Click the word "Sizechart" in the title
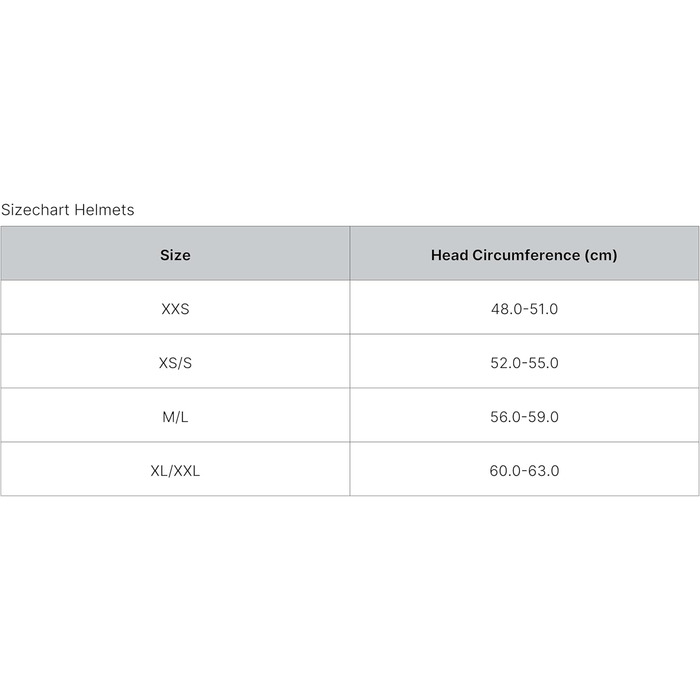700x700 pixels. (x=35, y=210)
